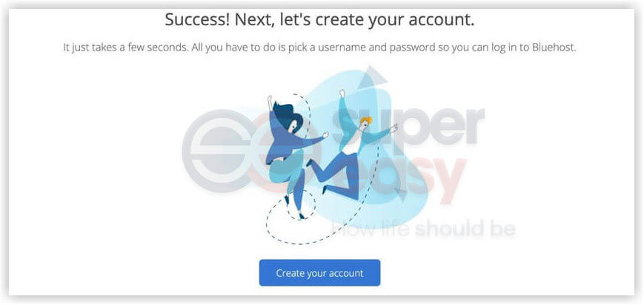Viewport: 644px width, 305px height.
Task: Click the light blue triangle above the figures
Action: (x=372, y=77)
